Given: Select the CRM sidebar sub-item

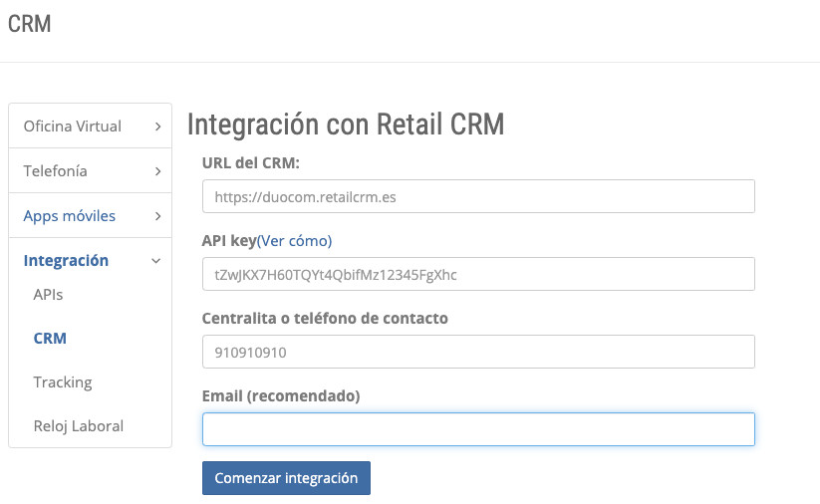Looking at the screenshot, I should tap(50, 339).
